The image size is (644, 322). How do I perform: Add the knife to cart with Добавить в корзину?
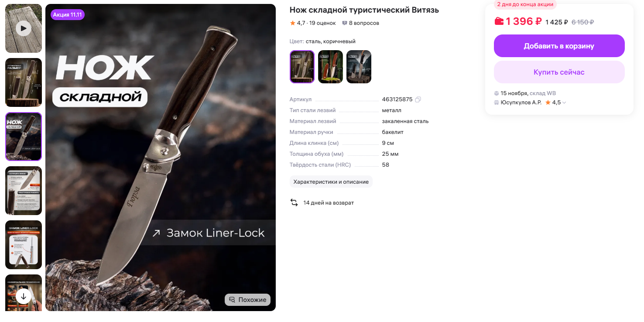click(x=559, y=46)
